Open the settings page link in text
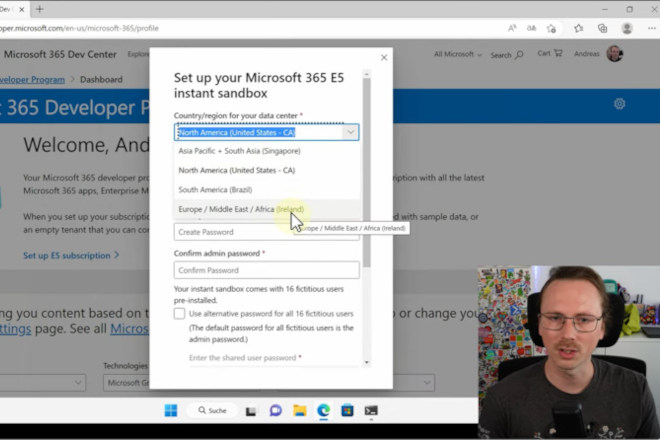Image resolution: width=660 pixels, height=440 pixels. 16,328
